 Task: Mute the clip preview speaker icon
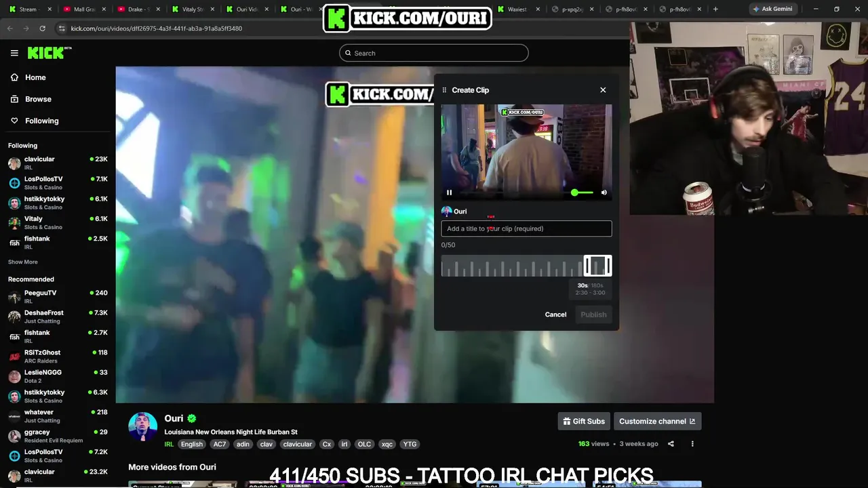click(604, 192)
